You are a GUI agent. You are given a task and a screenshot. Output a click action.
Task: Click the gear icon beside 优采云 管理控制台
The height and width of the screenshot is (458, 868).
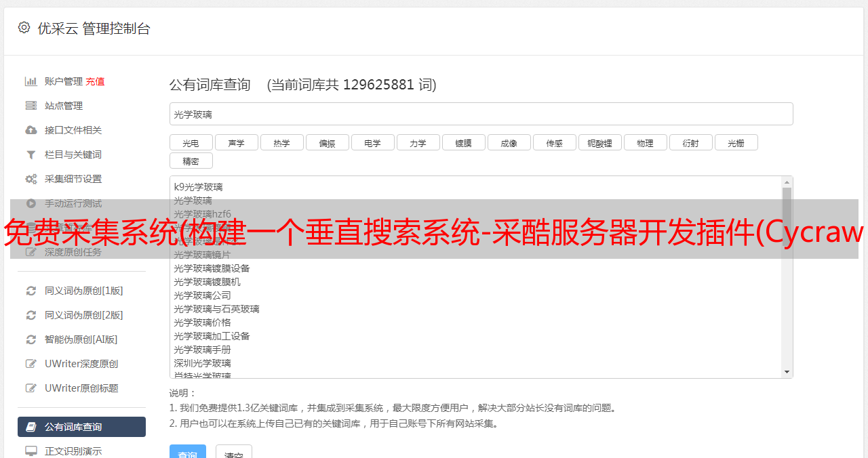tap(24, 28)
